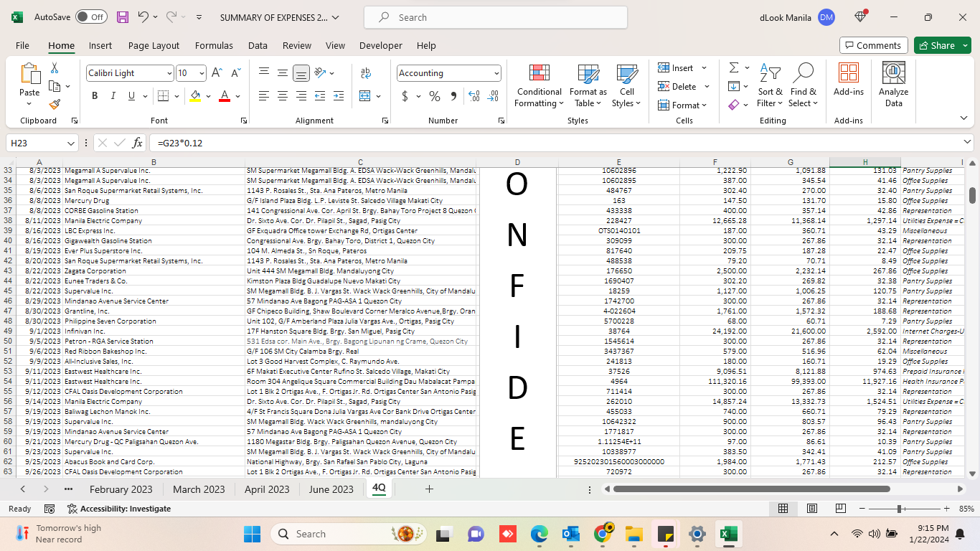Click the Format Painter brush icon
This screenshot has width=980, height=551.
coord(55,104)
